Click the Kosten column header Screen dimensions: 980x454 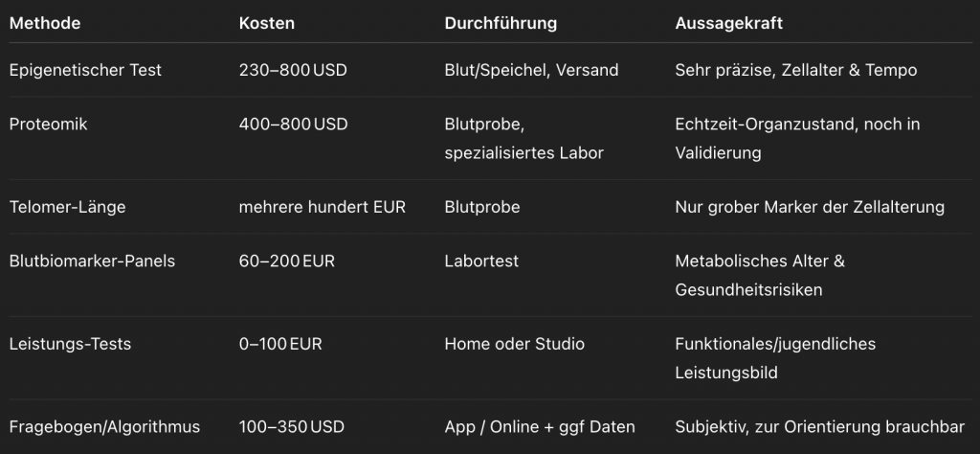click(x=267, y=22)
